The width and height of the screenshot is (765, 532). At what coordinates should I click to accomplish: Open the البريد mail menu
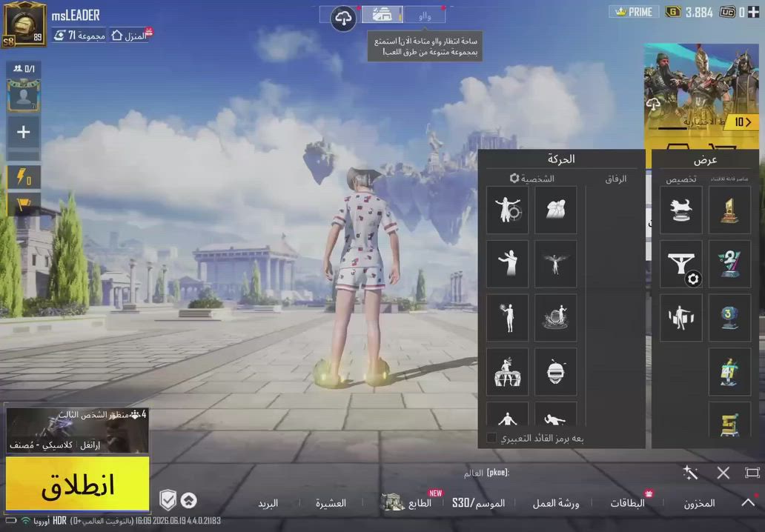click(x=268, y=503)
